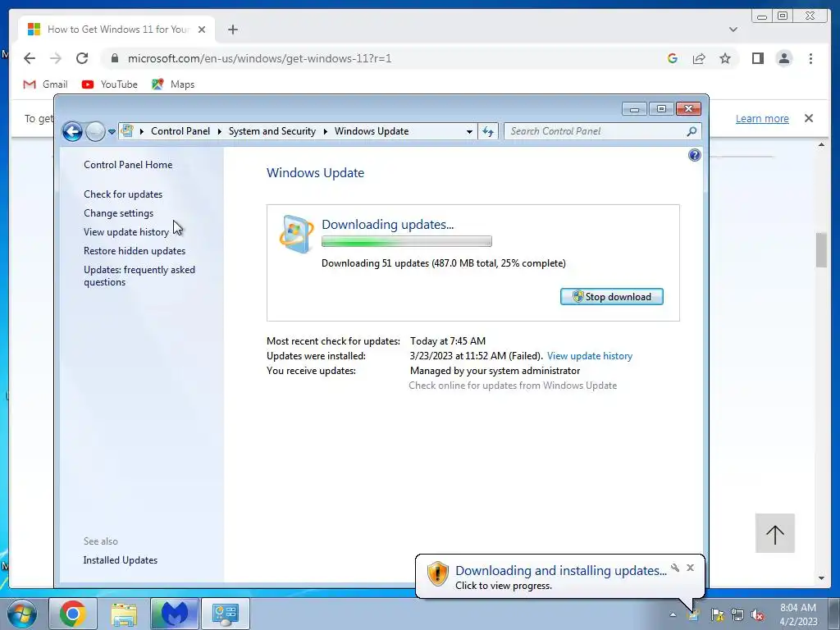Click the back to top arrow button
Viewport: 840px width, 630px height.
774,533
